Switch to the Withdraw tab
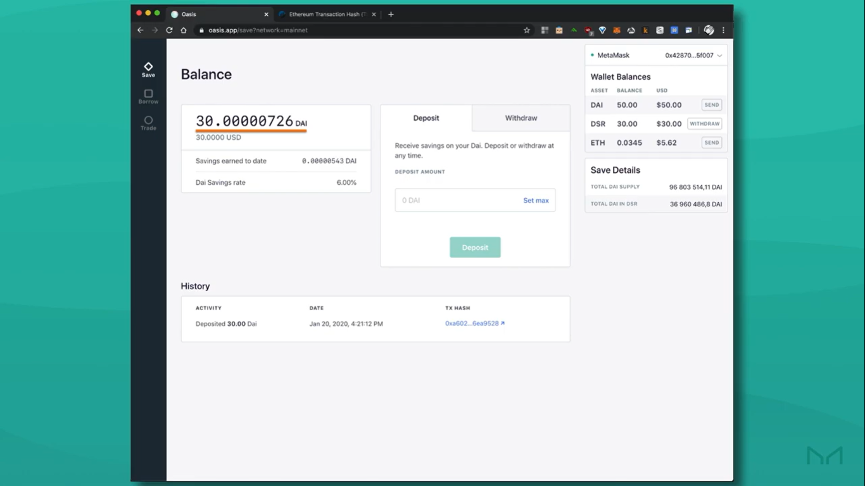This screenshot has height=487, width=866. (x=521, y=118)
